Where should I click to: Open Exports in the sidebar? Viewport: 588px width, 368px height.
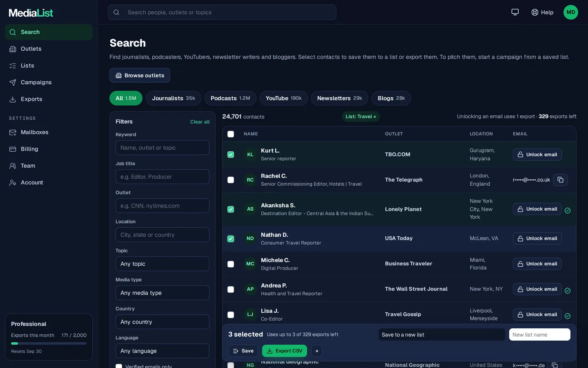[49, 99]
